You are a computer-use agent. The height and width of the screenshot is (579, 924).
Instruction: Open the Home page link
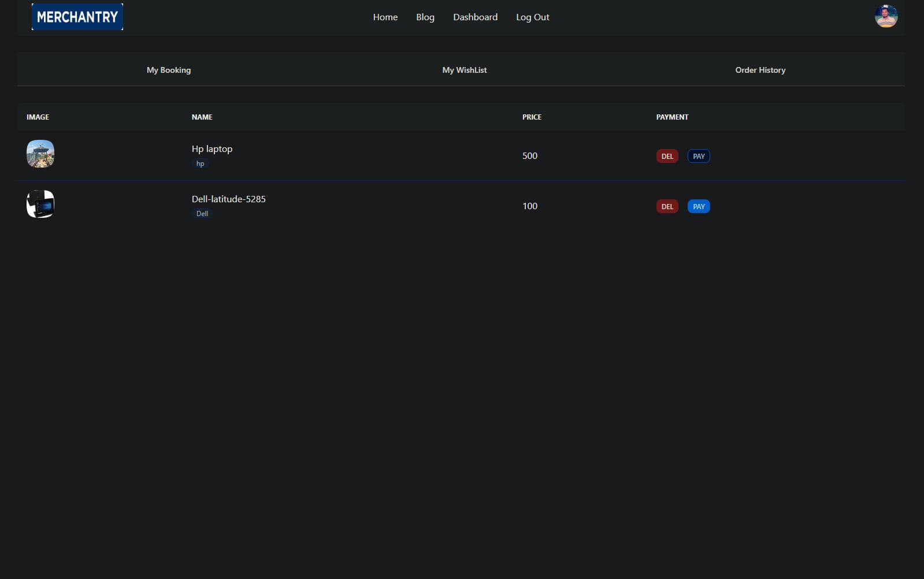pos(385,17)
